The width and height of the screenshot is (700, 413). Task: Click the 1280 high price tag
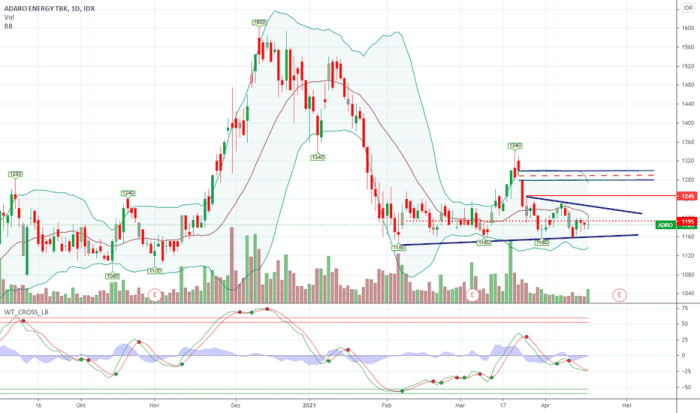coord(15,174)
